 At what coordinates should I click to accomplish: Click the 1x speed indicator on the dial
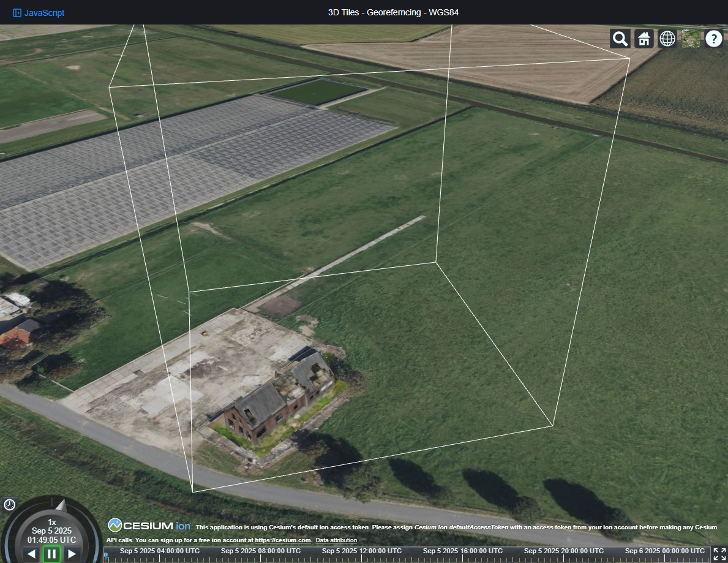pos(52,522)
